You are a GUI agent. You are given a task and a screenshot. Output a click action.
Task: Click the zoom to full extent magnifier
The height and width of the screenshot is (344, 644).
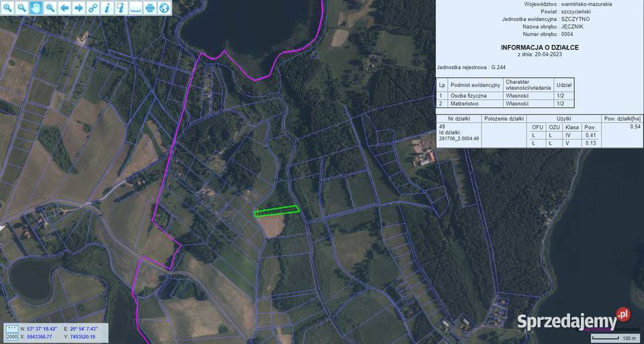tap(50, 7)
